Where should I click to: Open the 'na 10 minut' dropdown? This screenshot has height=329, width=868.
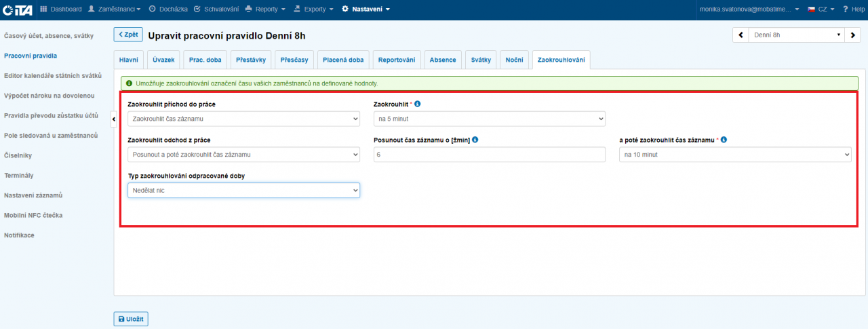click(734, 155)
